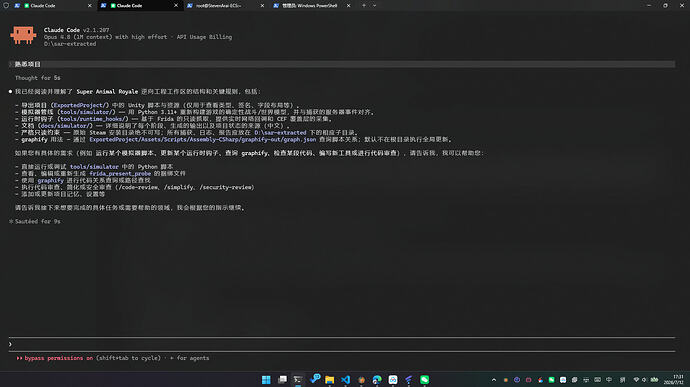690x387 pixels.
Task: Switch to the first Claude Code tab
Action: click(x=53, y=6)
